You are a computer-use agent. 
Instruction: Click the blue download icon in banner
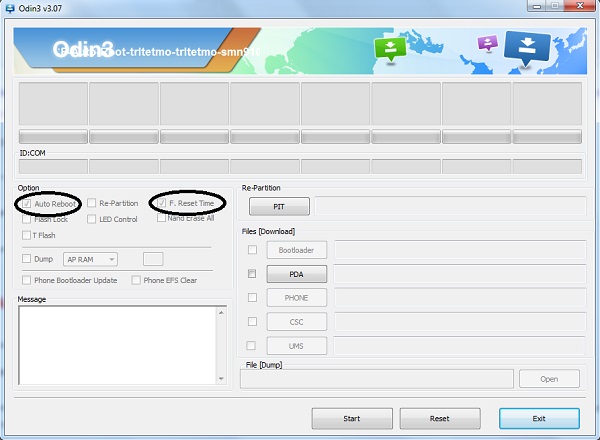pos(527,49)
